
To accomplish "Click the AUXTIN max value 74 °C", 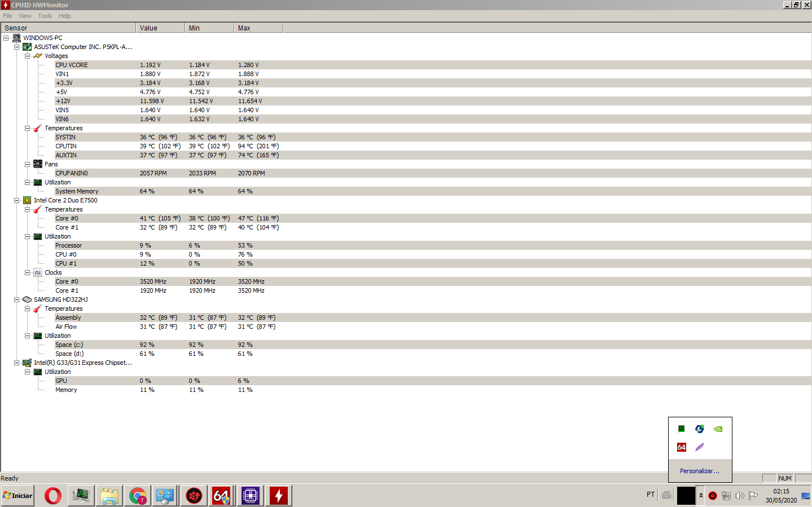I will [258, 155].
